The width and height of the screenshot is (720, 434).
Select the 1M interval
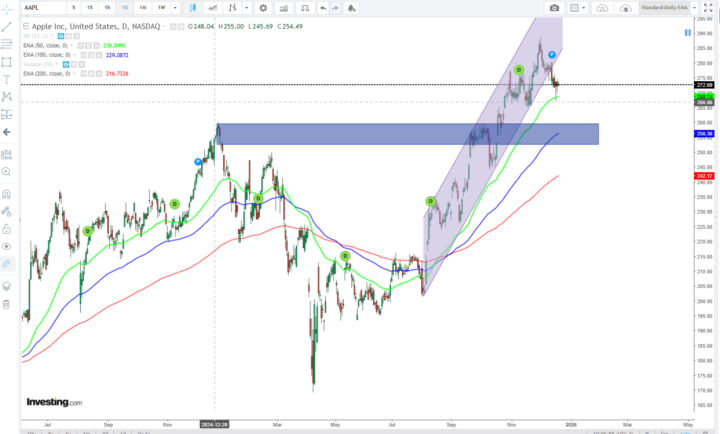(143, 8)
